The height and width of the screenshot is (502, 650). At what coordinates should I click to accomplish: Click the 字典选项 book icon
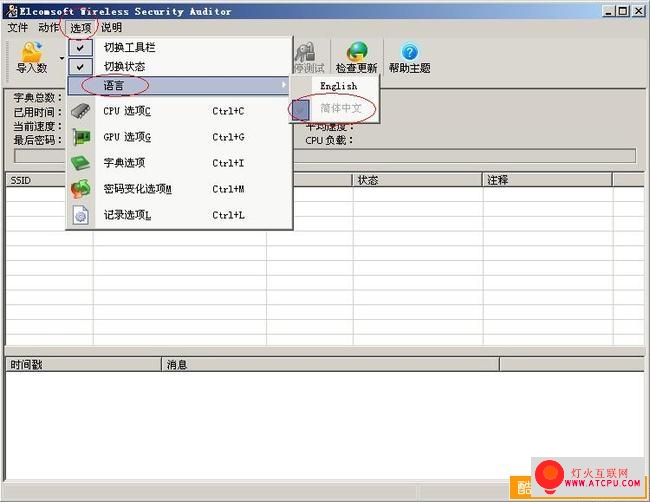pyautogui.click(x=80, y=163)
